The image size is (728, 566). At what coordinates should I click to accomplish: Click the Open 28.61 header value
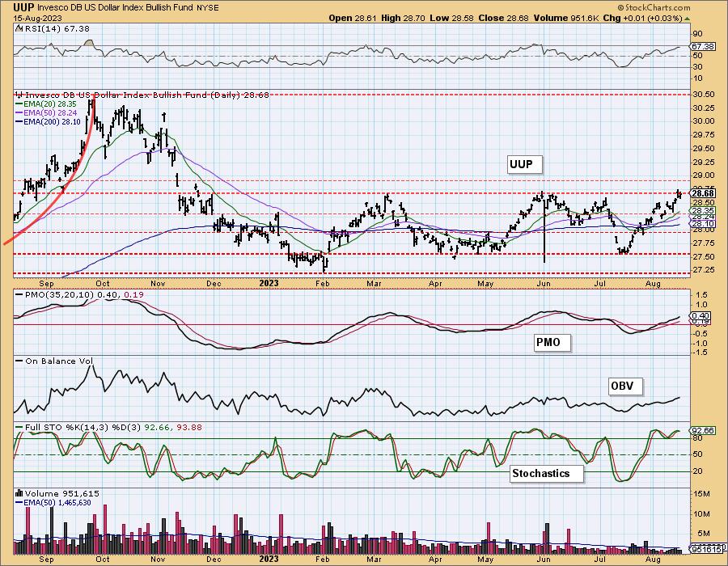[x=353, y=18]
